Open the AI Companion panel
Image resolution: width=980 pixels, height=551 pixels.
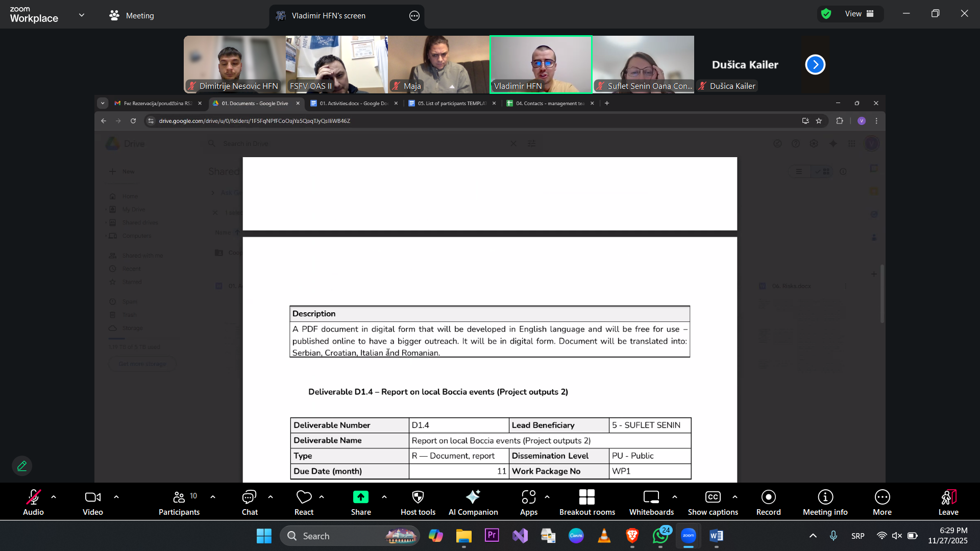click(x=473, y=502)
